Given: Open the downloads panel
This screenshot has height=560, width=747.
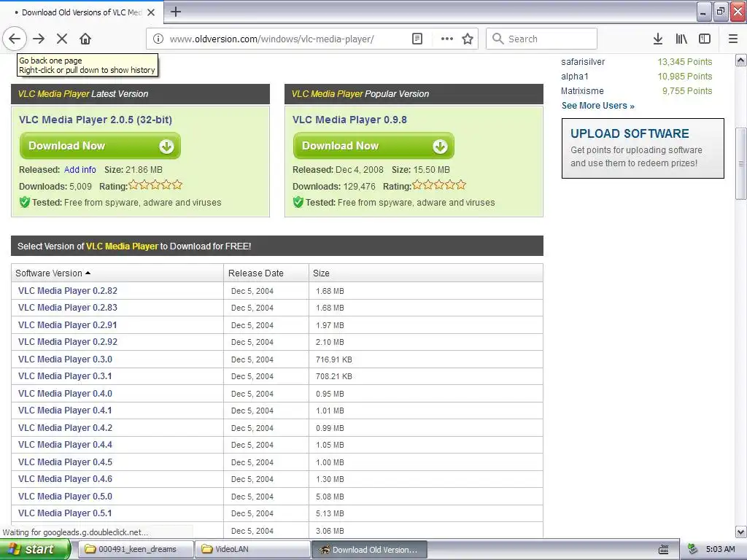Looking at the screenshot, I should (x=658, y=39).
